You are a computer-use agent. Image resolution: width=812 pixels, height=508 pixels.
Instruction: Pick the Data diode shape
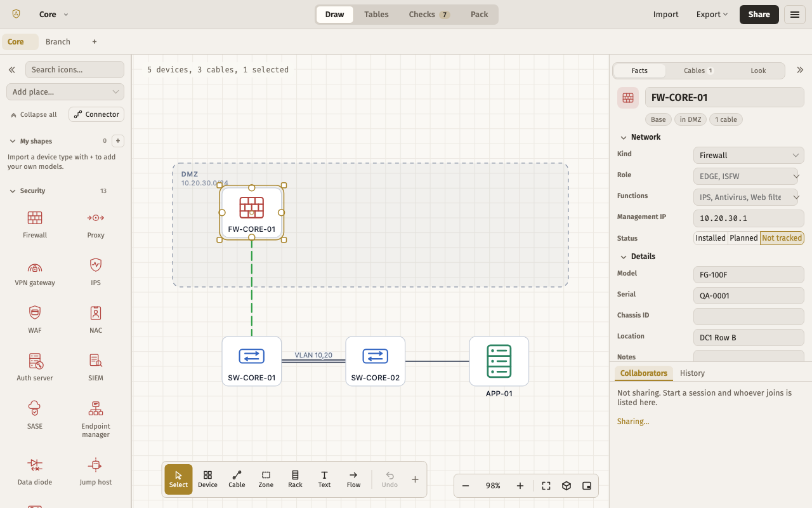click(35, 472)
